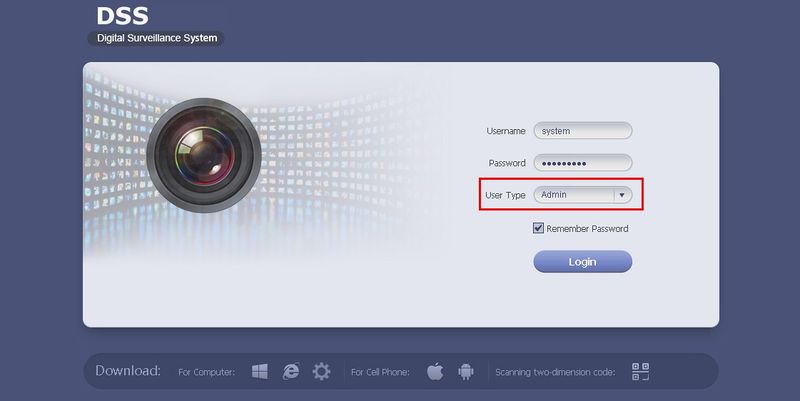Image resolution: width=800 pixels, height=401 pixels.
Task: Focus the Password input field
Action: click(583, 163)
